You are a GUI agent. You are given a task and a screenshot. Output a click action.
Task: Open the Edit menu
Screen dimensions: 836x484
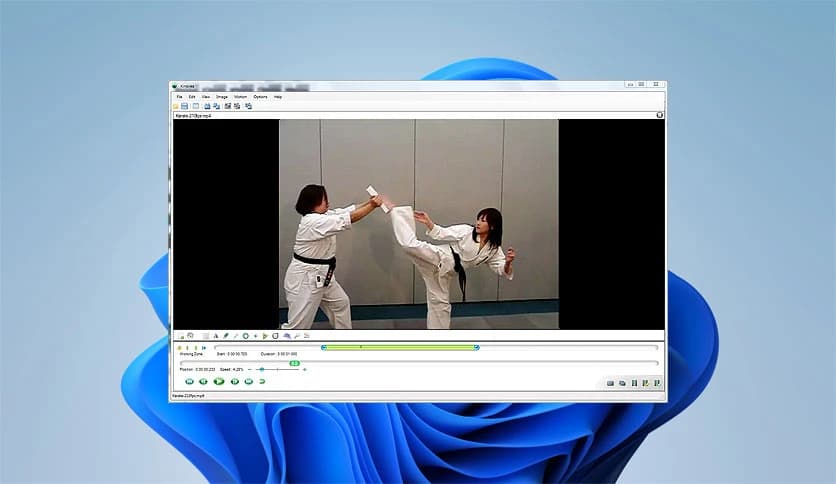[192, 97]
